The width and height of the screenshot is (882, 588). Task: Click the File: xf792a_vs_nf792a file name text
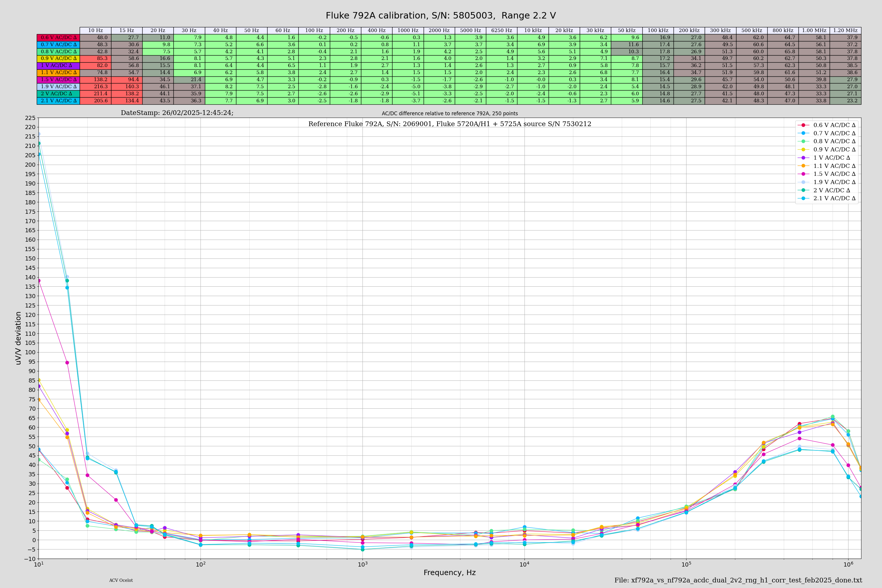[738, 580]
